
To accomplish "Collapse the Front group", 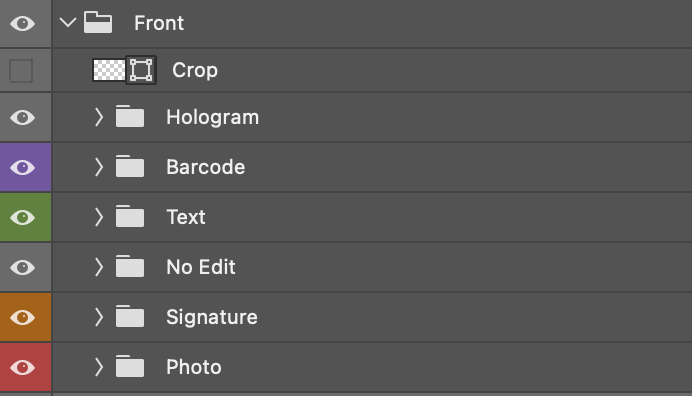I will point(68,23).
